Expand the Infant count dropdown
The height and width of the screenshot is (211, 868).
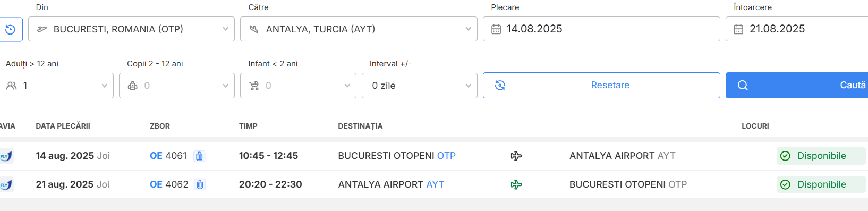[x=298, y=86]
